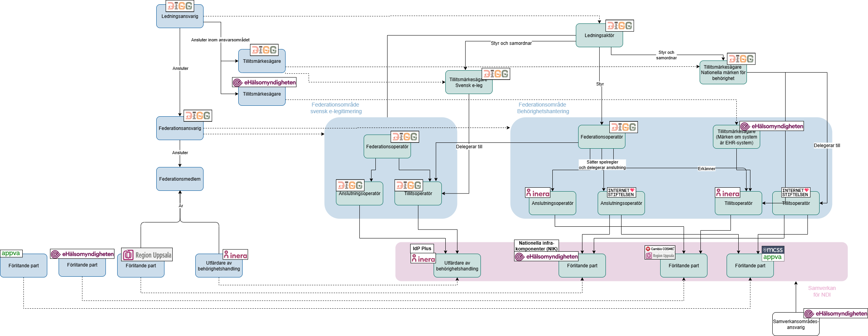Click the Federationsansvarig node

180,129
